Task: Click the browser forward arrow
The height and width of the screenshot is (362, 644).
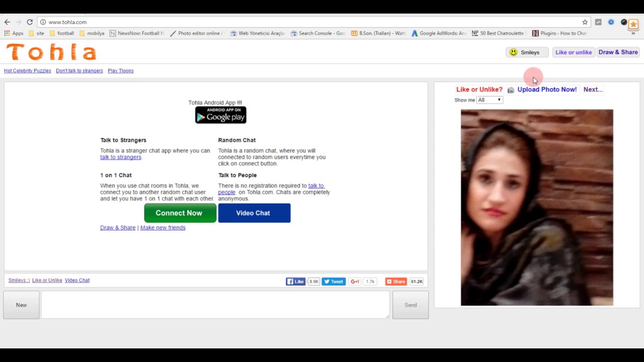Action: 19,22
